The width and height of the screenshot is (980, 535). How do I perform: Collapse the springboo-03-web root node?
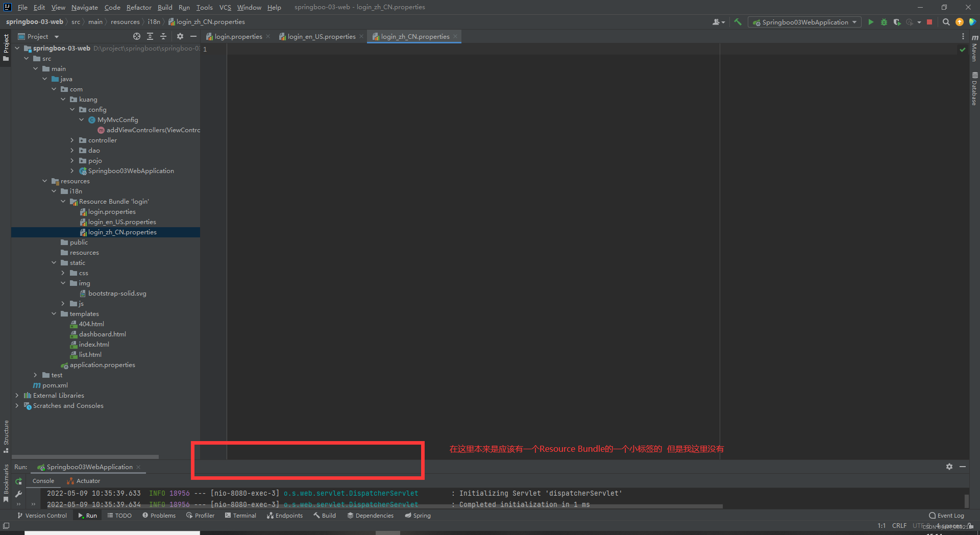click(x=17, y=48)
